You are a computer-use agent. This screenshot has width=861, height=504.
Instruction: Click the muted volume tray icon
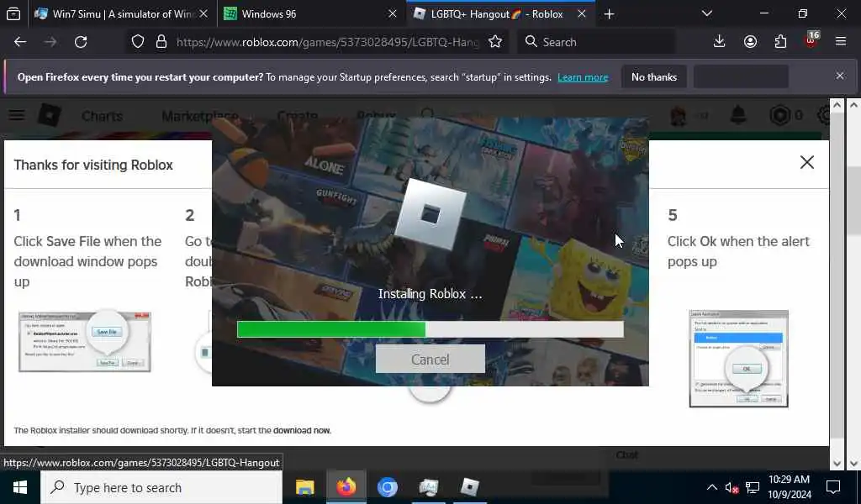point(732,487)
